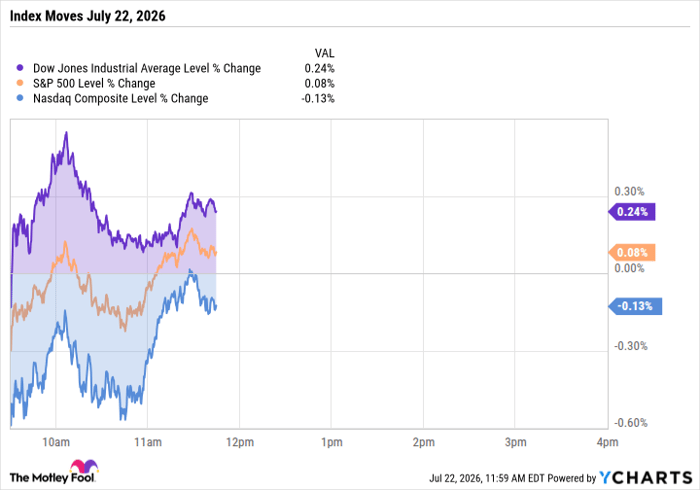Click Dow Jones Industrial Average legend label
The width and height of the screenshot is (700, 490).
point(147,68)
